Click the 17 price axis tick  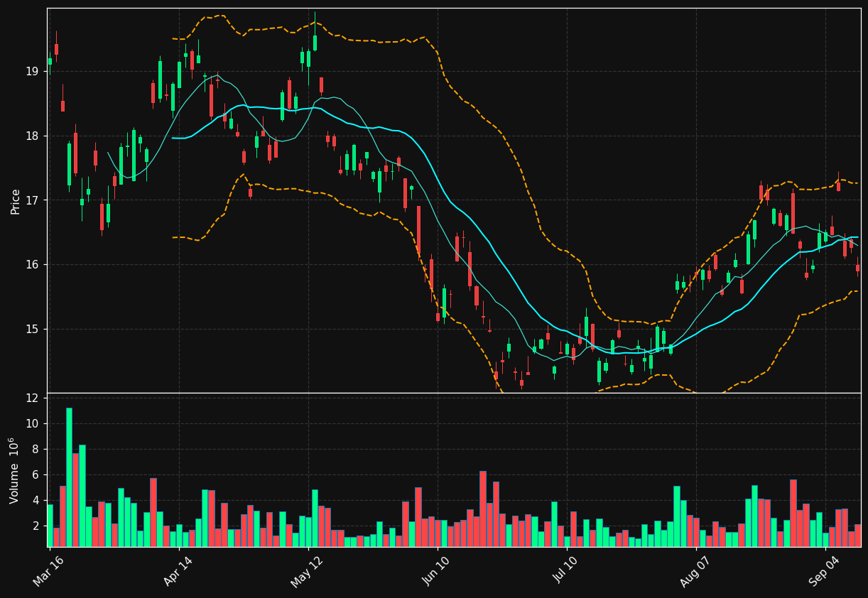(32, 200)
